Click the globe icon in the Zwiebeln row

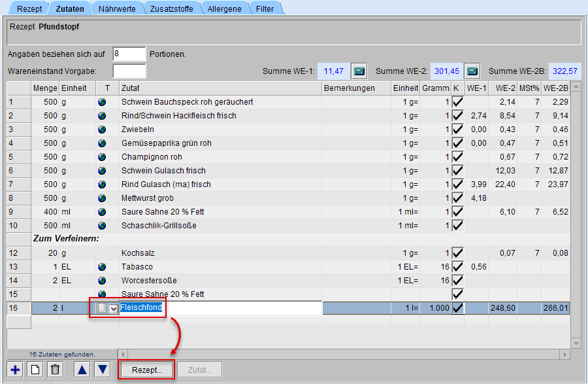(102, 130)
